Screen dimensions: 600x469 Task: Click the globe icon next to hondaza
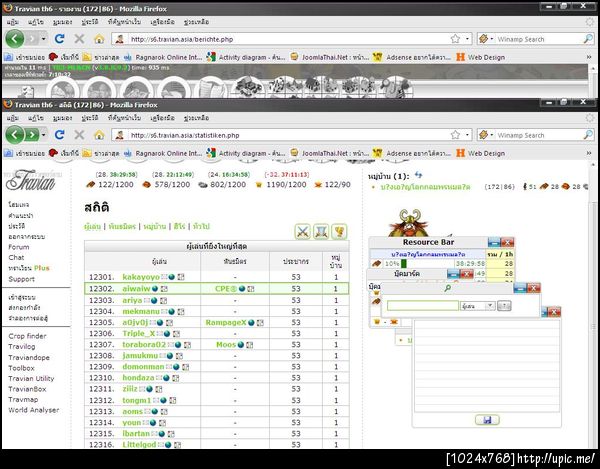pyautogui.click(x=166, y=378)
